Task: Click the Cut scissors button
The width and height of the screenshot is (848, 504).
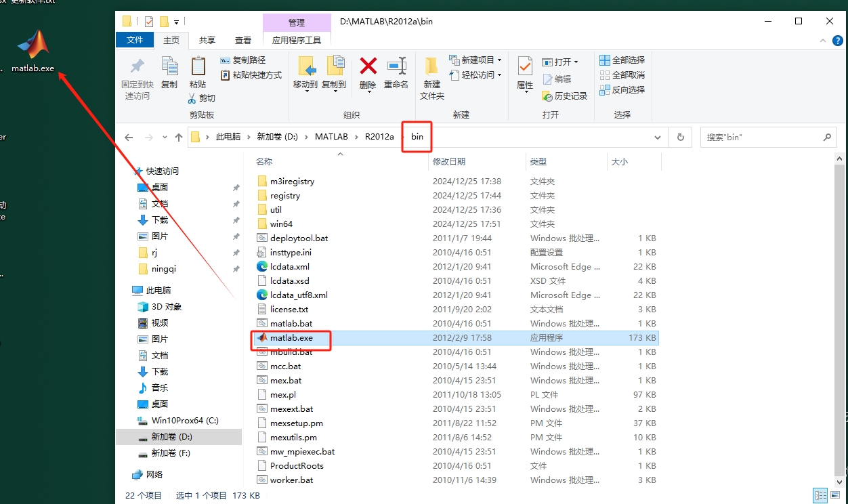Action: (202, 98)
